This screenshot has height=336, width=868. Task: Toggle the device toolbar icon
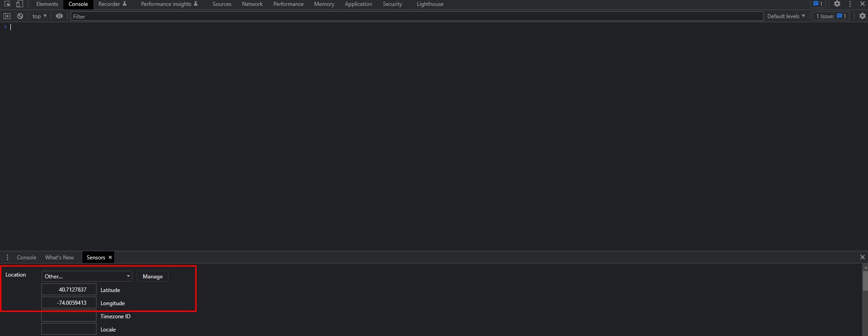[19, 4]
